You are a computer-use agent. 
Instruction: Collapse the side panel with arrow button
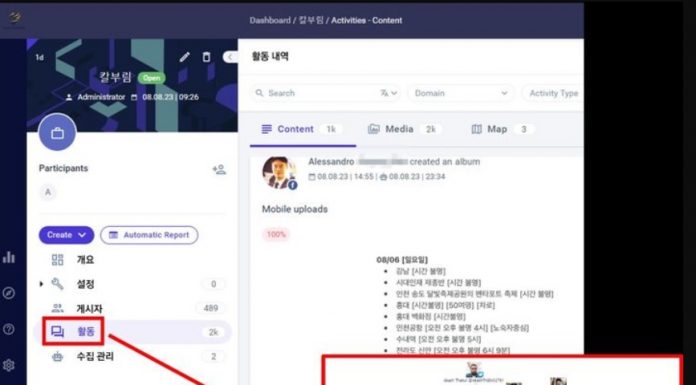point(230,57)
